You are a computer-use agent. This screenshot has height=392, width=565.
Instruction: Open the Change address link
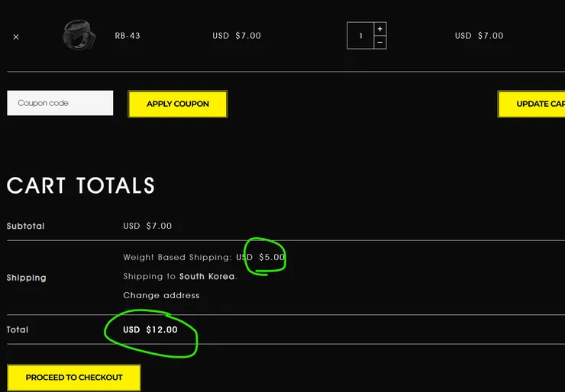pos(161,295)
